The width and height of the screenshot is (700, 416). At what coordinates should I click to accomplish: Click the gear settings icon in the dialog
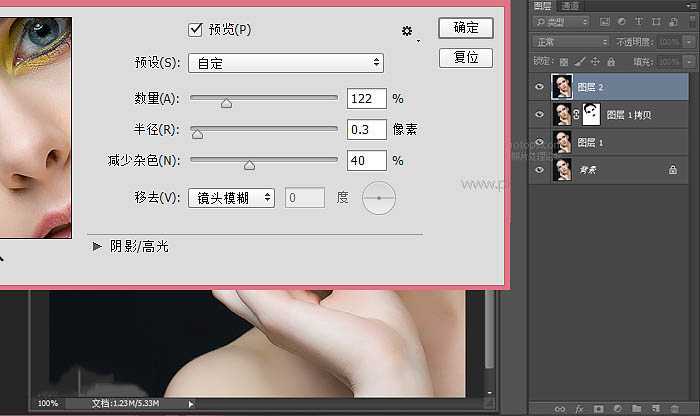click(x=408, y=32)
